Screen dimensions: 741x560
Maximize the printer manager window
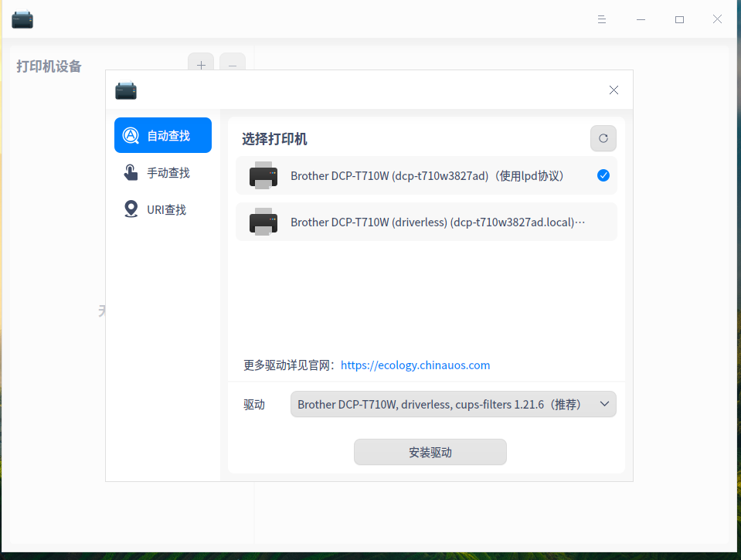click(679, 19)
